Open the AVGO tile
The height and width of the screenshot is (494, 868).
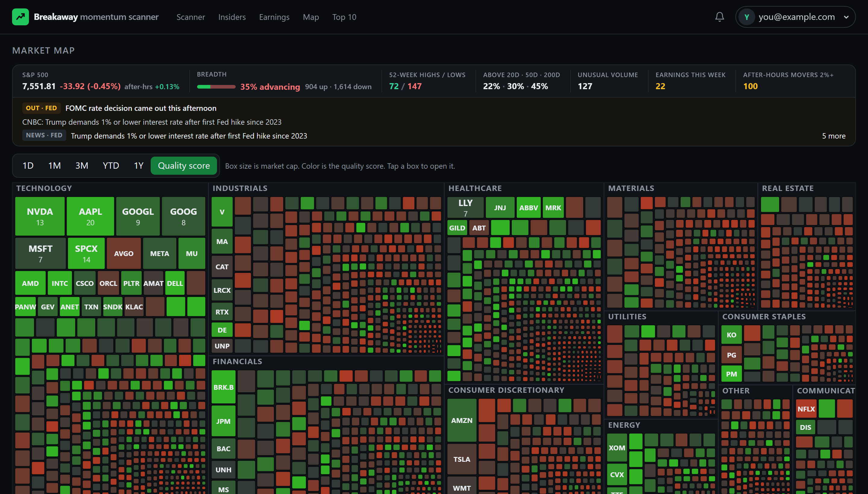tap(124, 253)
